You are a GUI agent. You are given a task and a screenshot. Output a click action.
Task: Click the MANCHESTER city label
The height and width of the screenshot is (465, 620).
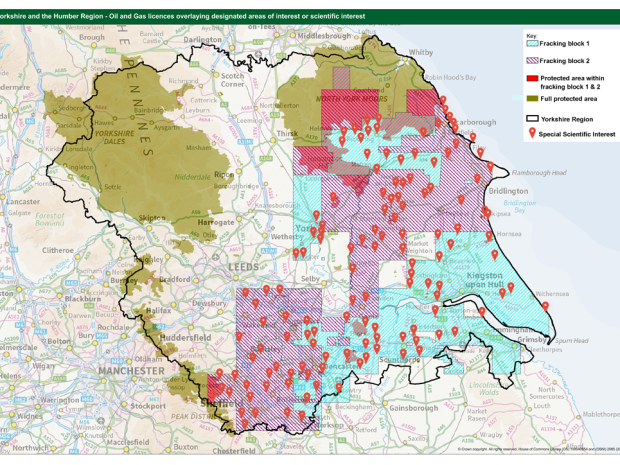coord(131,371)
